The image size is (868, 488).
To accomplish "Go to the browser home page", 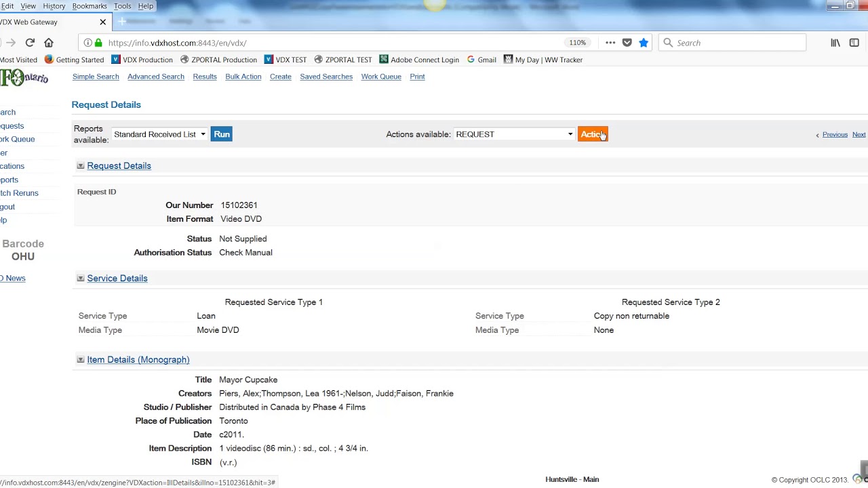I will click(49, 43).
